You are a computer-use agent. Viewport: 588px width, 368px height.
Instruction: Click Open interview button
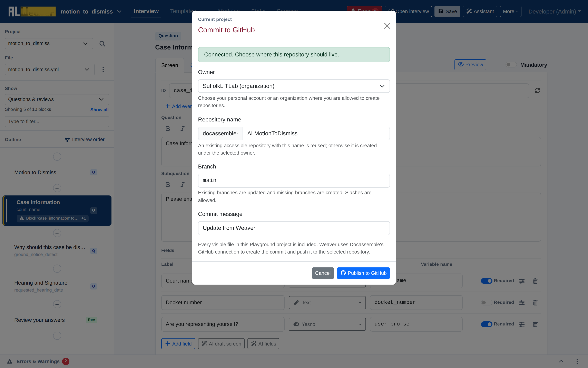click(408, 11)
